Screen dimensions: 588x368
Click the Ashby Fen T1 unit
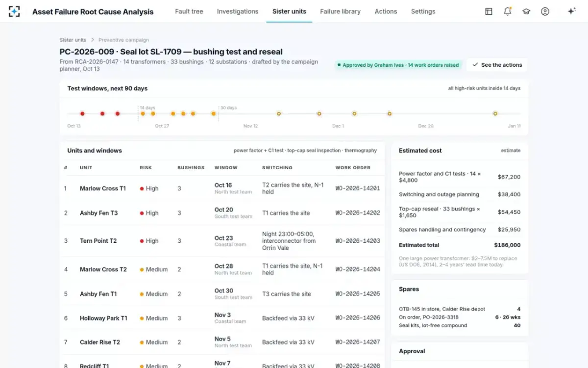coord(98,294)
